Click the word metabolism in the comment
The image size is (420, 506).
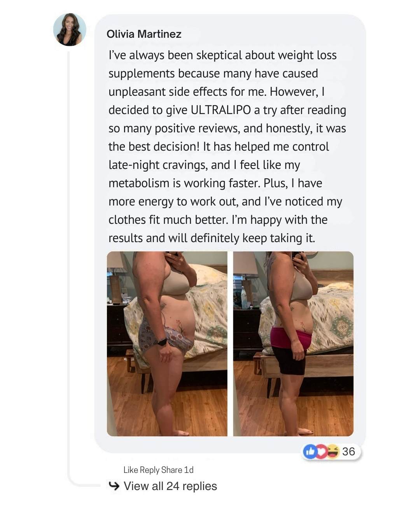pyautogui.click(x=139, y=183)
